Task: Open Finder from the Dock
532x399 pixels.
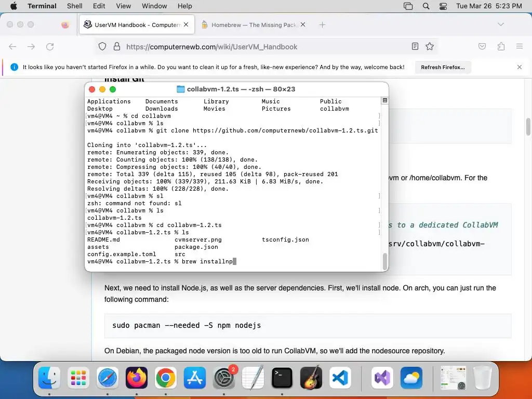Action: [49, 378]
